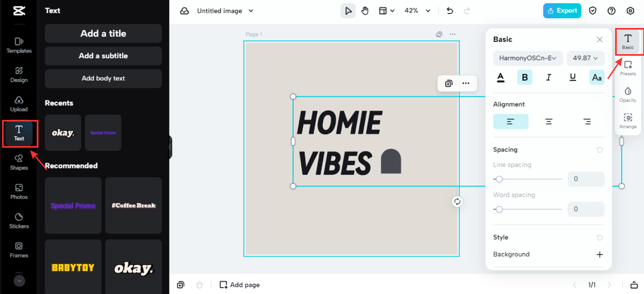This screenshot has height=294, width=644.
Task: Select the pointer select tool
Action: pyautogui.click(x=348, y=11)
